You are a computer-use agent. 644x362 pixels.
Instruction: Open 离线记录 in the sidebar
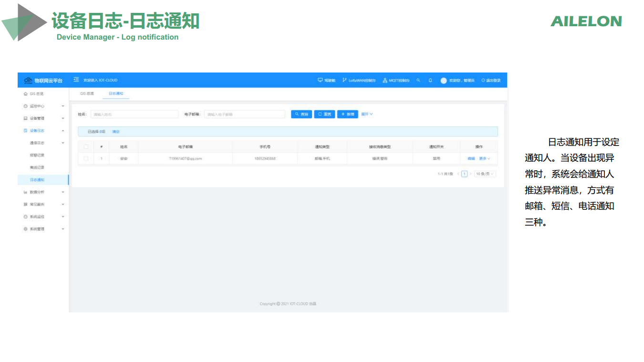(37, 167)
